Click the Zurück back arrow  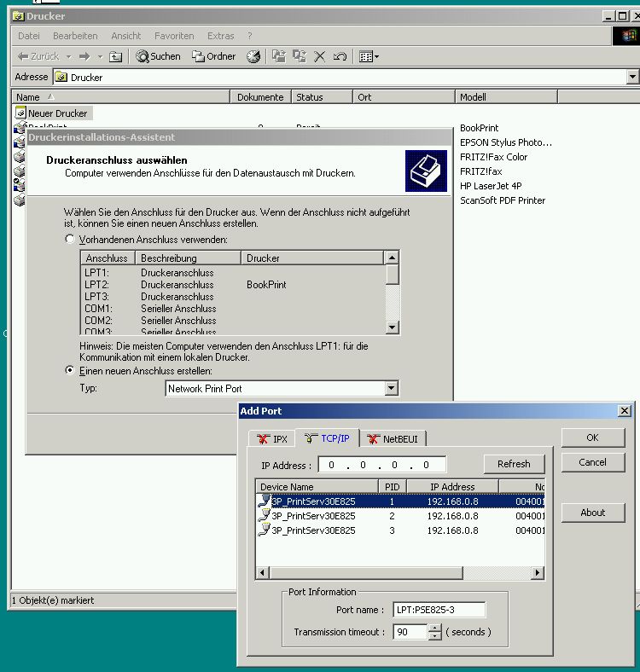point(38,56)
